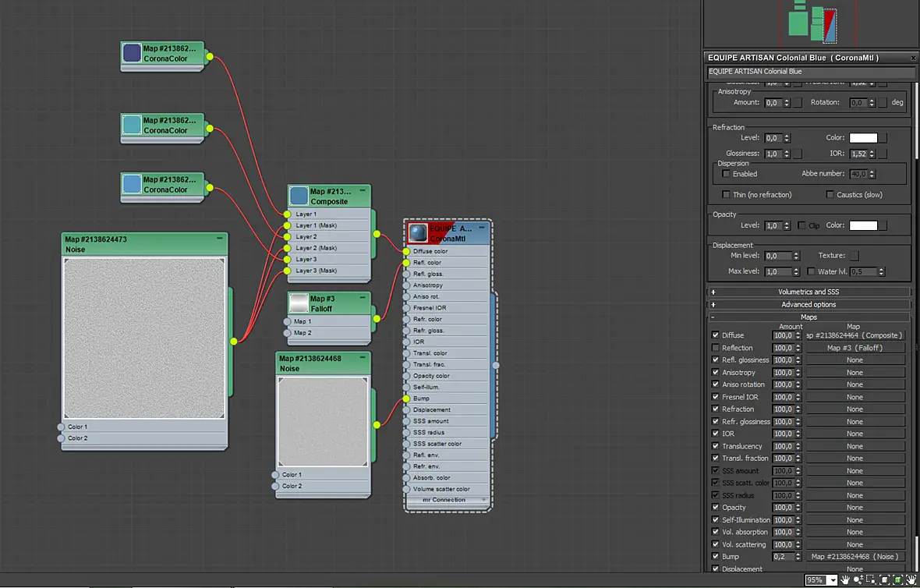The image size is (920, 588).
Task: Click the CoronaMtl sphere preview thumbnail
Action: tap(418, 233)
